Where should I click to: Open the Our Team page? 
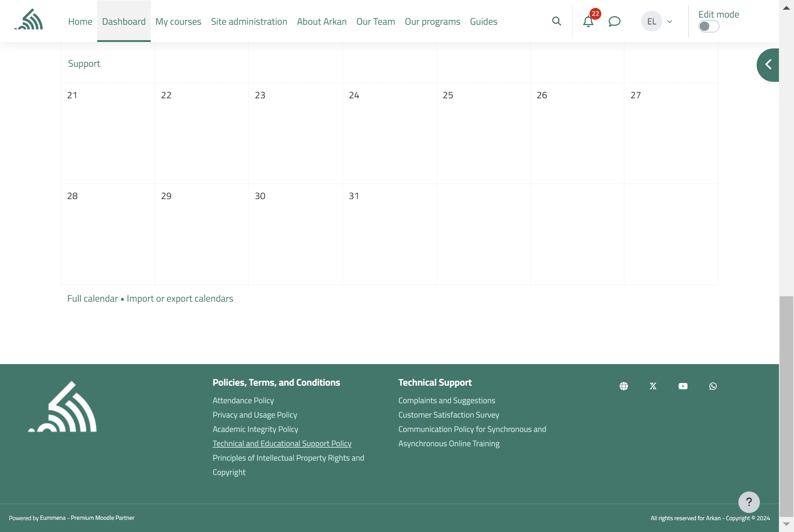pyautogui.click(x=376, y=22)
